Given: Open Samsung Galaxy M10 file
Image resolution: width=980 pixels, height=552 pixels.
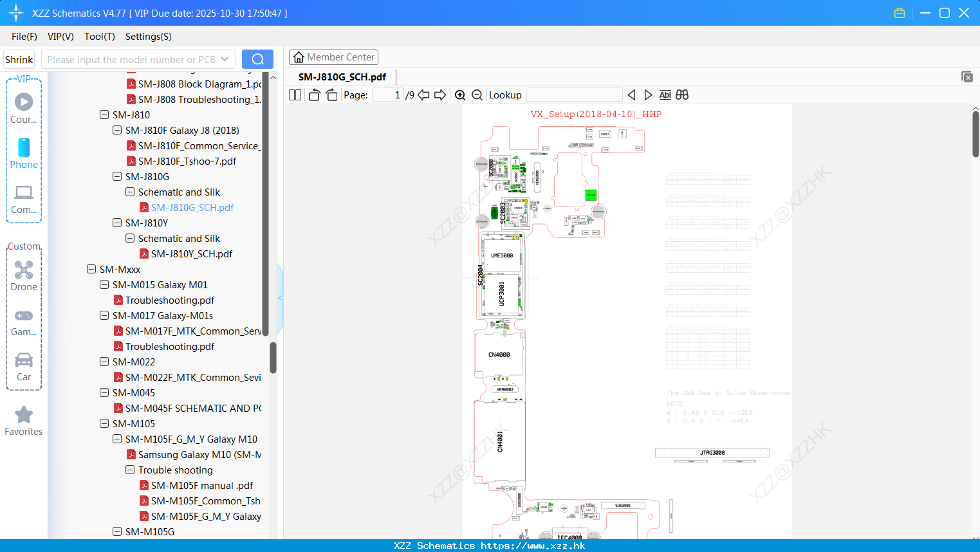Looking at the screenshot, I should point(199,454).
